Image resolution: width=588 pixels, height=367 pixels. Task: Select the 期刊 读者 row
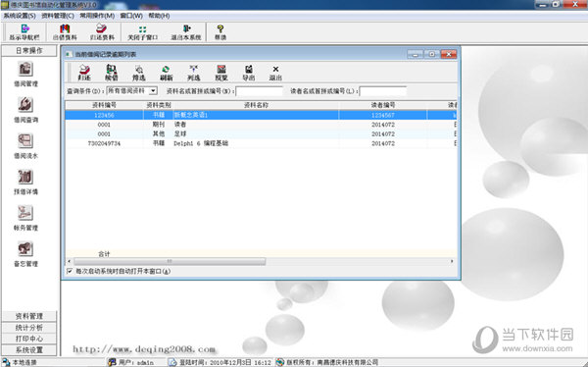click(261, 125)
